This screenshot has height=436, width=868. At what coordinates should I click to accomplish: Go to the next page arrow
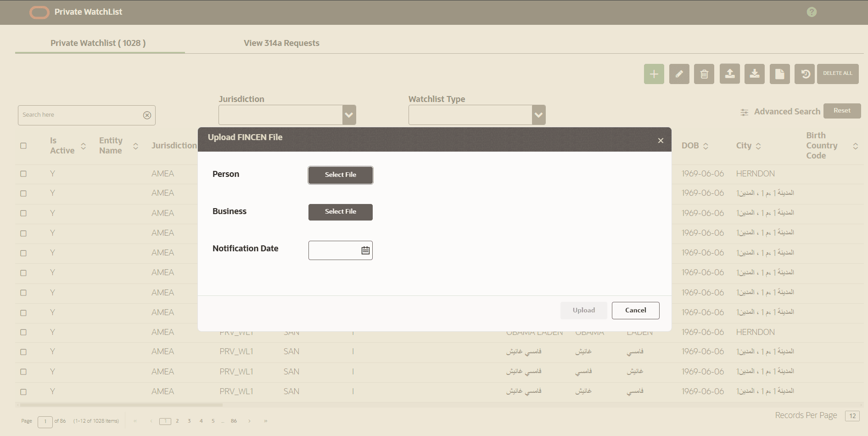pos(249,421)
